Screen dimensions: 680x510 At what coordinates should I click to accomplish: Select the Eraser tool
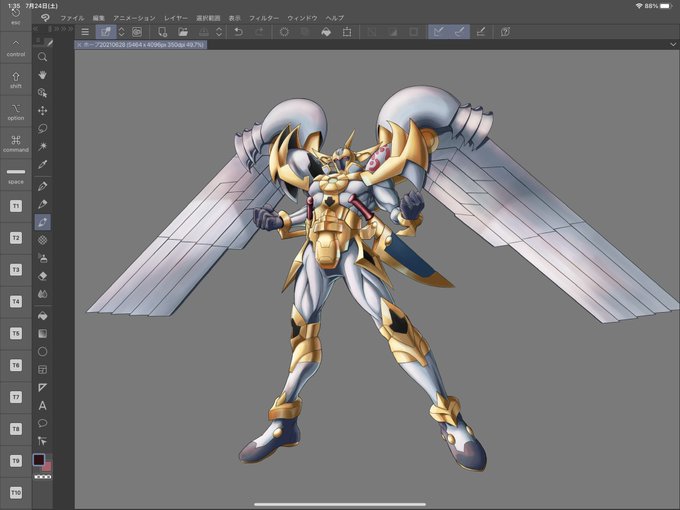tap(42, 276)
